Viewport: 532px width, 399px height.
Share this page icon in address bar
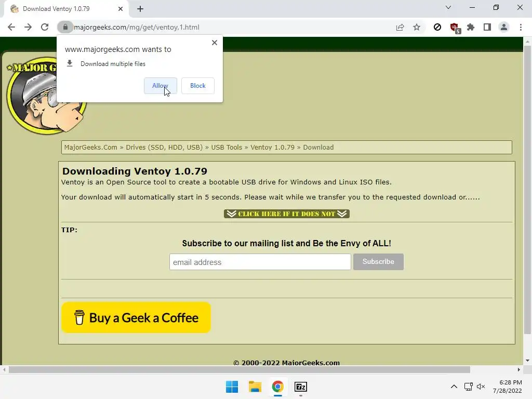400,27
